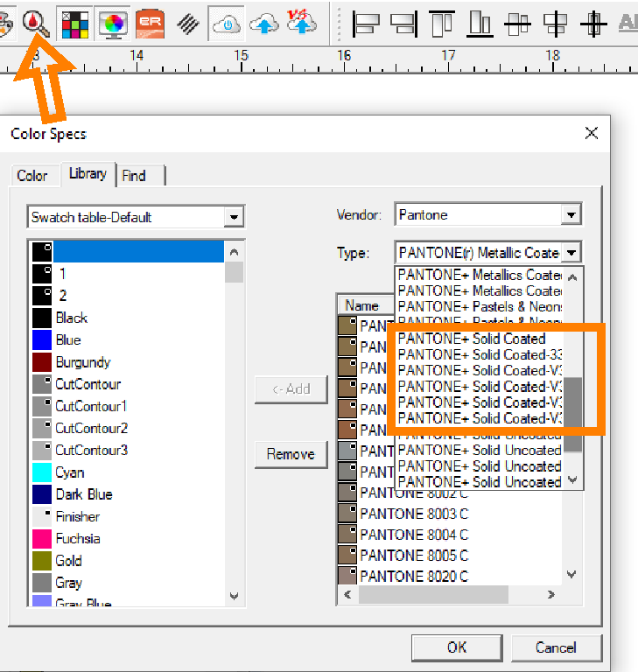Select the Black swatch
This screenshot has width=638, height=672.
coord(128,318)
